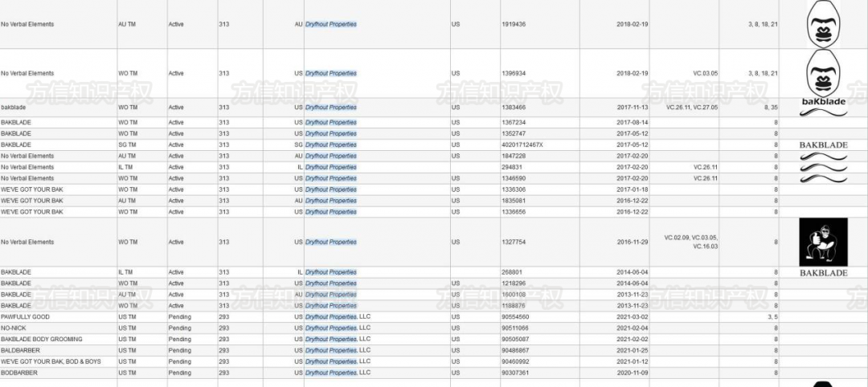
Task: View BAKBLADE wordmark image in SG TM row
Action: (823, 145)
